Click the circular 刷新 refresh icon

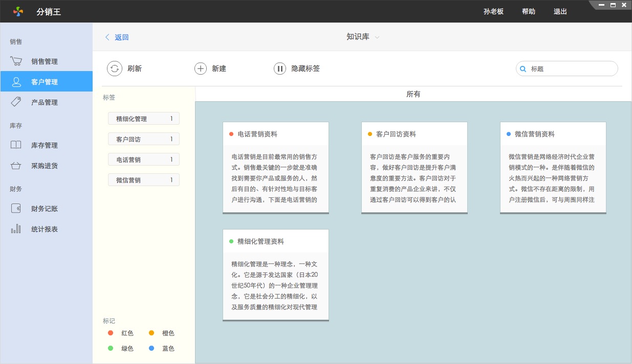(114, 69)
